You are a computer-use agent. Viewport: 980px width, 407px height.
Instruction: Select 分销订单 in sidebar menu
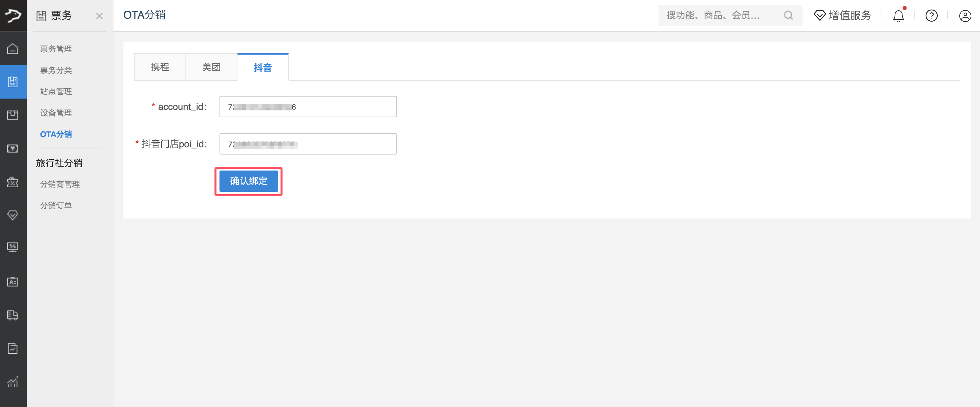coord(56,205)
